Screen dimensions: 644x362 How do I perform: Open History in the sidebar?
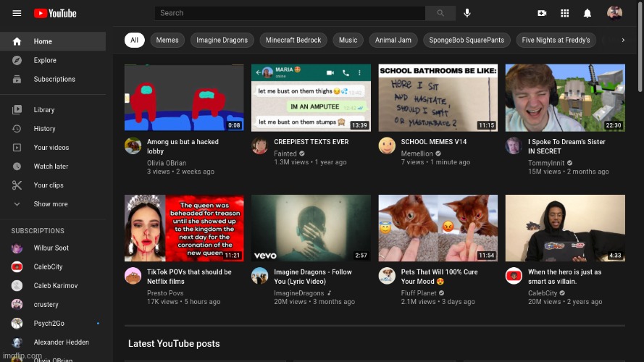pyautogui.click(x=53, y=128)
